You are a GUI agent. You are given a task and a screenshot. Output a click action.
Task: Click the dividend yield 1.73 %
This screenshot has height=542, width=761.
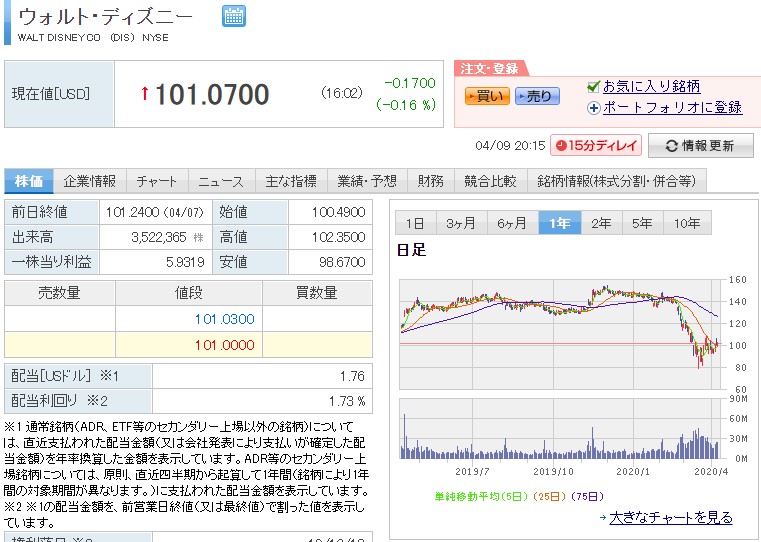pos(347,401)
